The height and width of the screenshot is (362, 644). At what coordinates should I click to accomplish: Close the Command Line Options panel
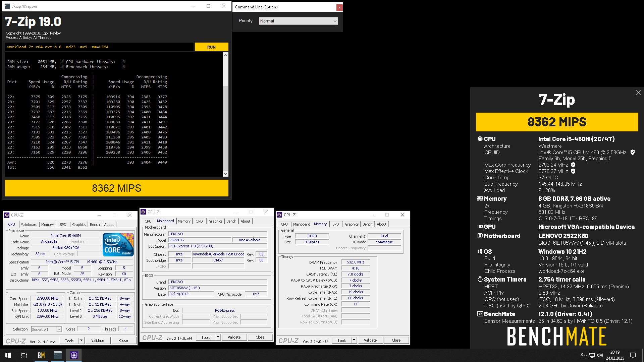[x=339, y=7]
